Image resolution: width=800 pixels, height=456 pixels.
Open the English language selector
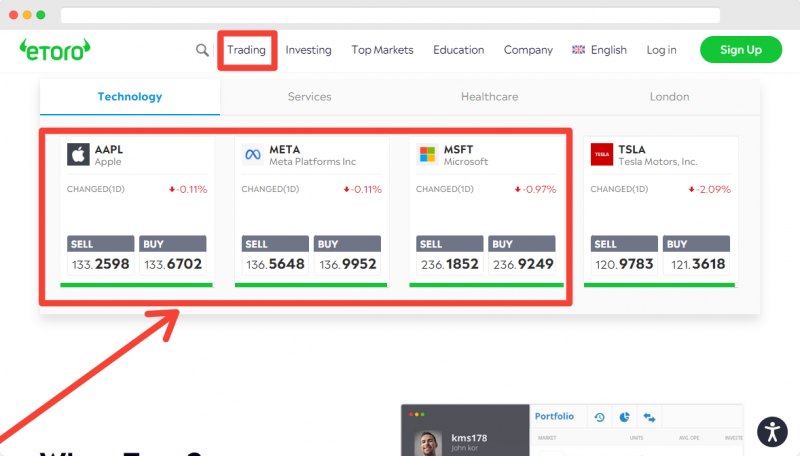point(599,50)
